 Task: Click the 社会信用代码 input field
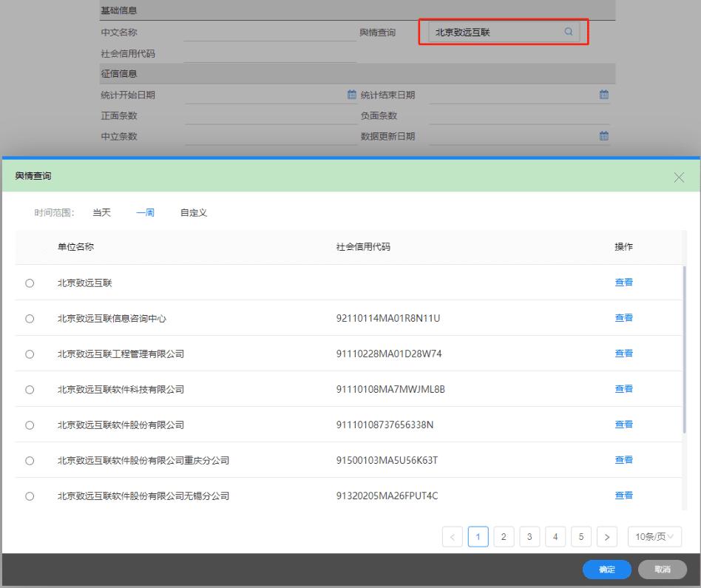[x=270, y=54]
